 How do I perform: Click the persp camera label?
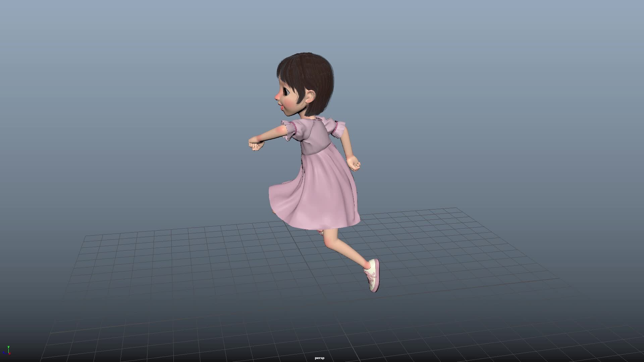click(x=319, y=358)
